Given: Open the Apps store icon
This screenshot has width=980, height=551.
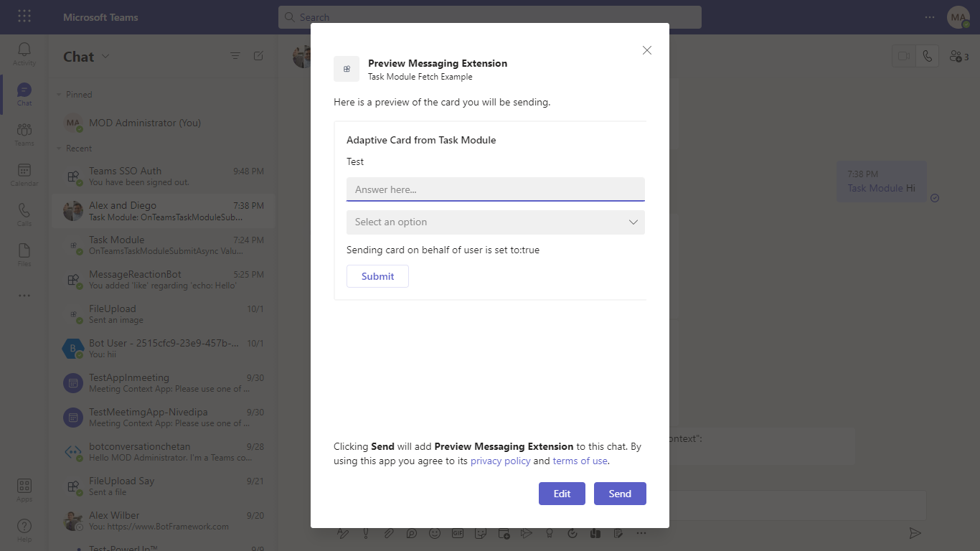Looking at the screenshot, I should pos(24,490).
